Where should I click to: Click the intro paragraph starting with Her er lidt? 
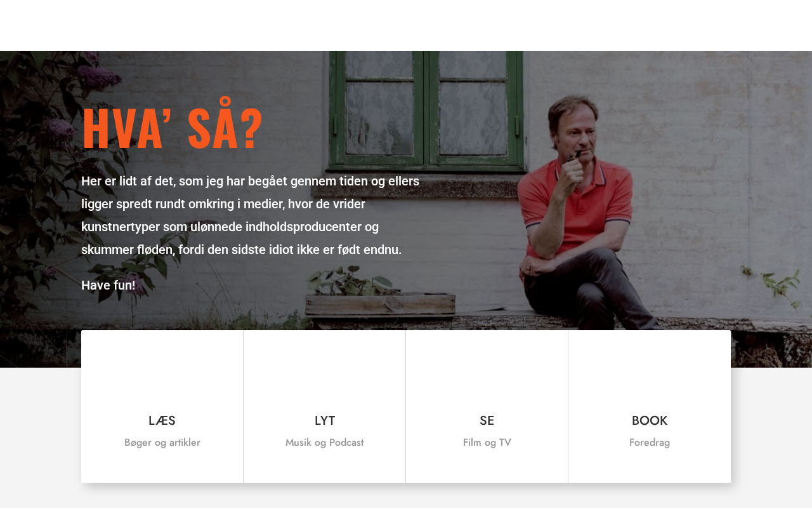[x=250, y=215]
